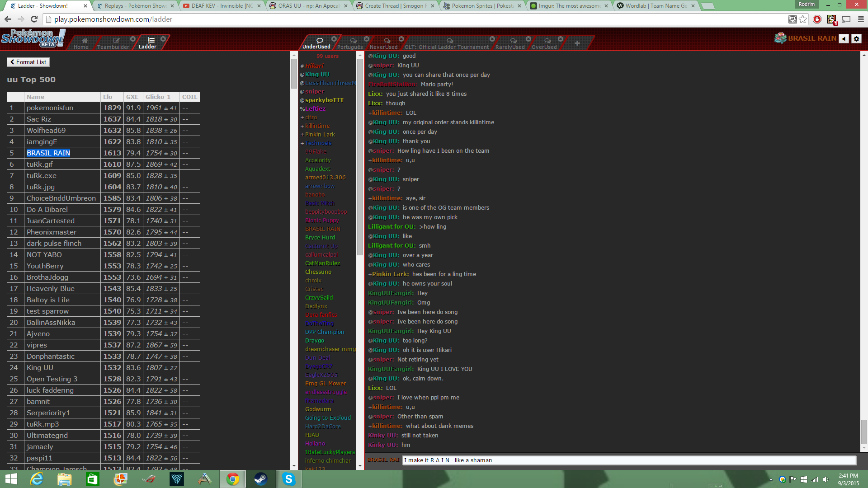Open the McAfee shield extension icon

point(793,19)
